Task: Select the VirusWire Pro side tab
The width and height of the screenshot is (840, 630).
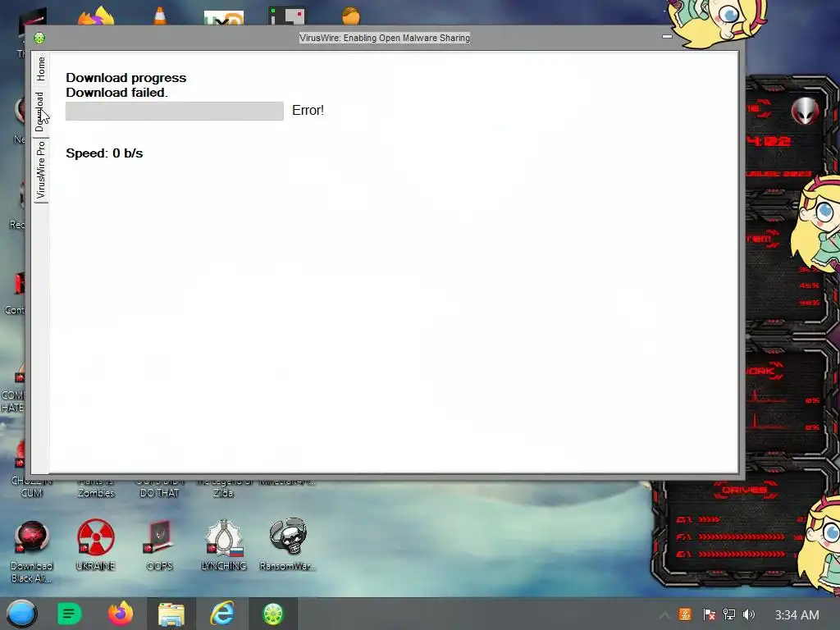Action: click(41, 170)
